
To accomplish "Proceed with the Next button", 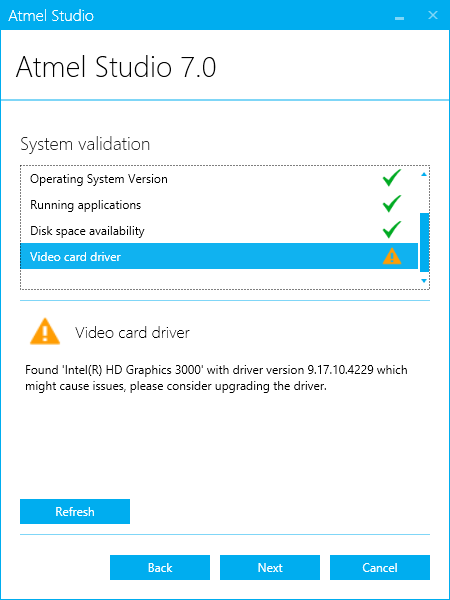I will click(270, 567).
